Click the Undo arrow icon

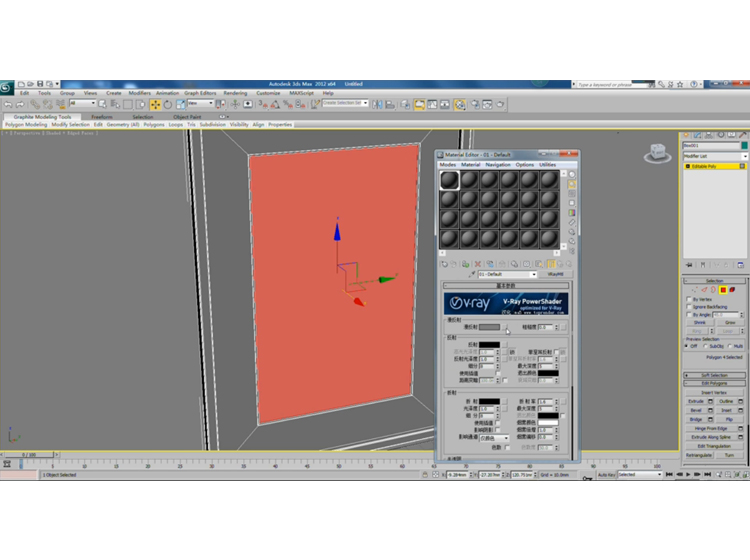(7, 104)
